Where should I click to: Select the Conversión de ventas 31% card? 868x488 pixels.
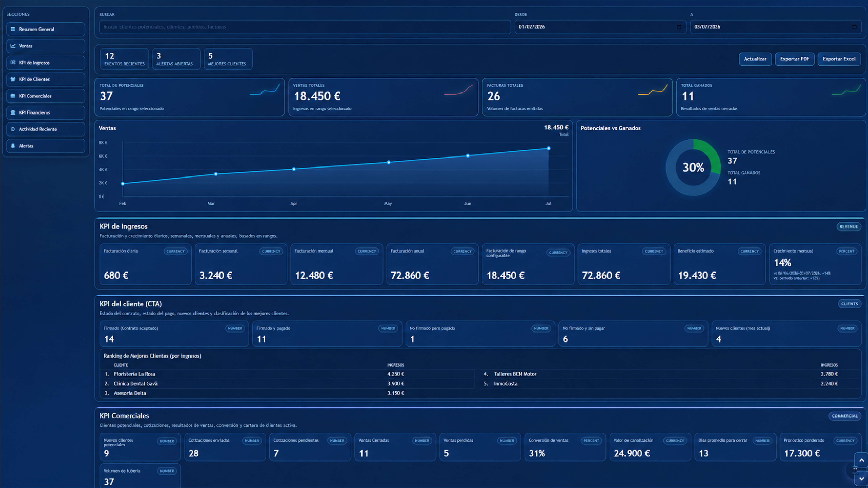(x=565, y=447)
